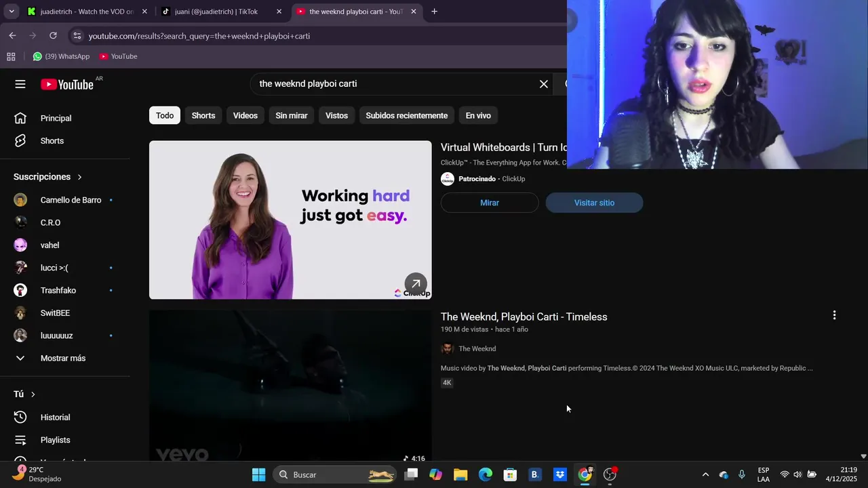The height and width of the screenshot is (488, 868).
Task: Open the Windows Start menu
Action: coord(258,474)
